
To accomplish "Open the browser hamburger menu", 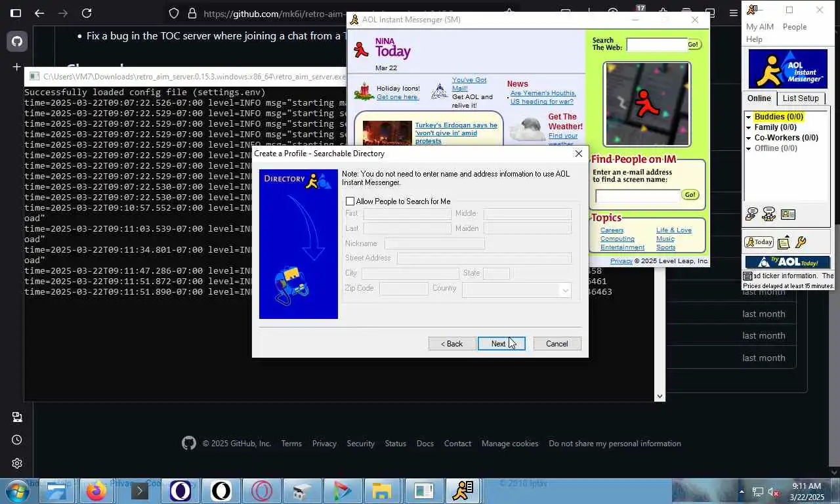I will pos(734,13).
